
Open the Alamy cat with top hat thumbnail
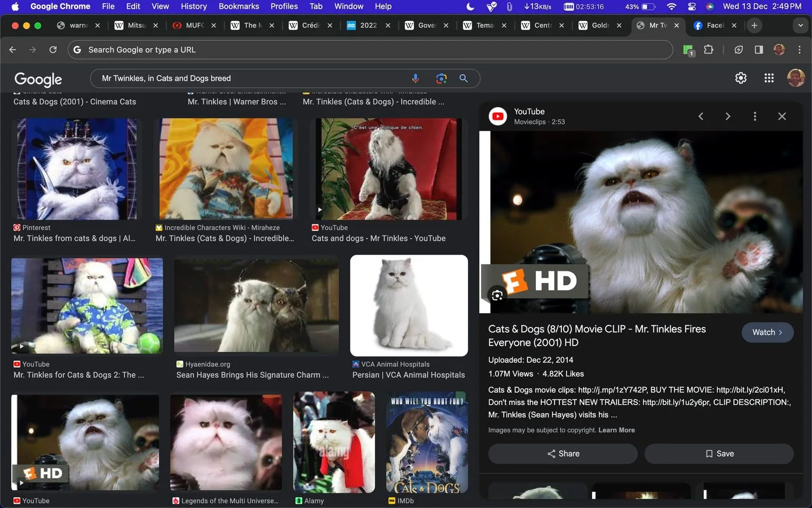coord(334,442)
